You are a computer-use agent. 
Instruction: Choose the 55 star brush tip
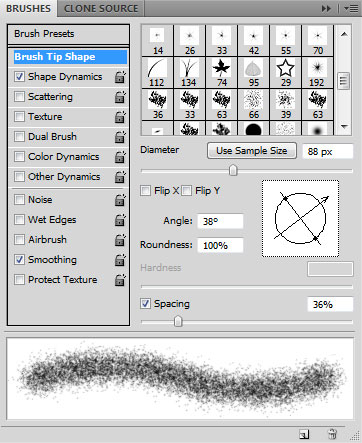(285, 41)
